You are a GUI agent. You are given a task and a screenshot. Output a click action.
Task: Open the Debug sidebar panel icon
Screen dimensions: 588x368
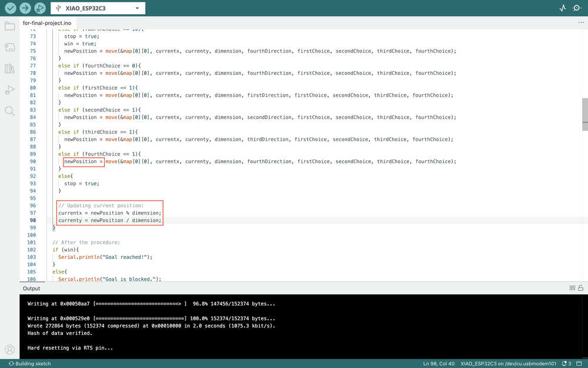(10, 89)
